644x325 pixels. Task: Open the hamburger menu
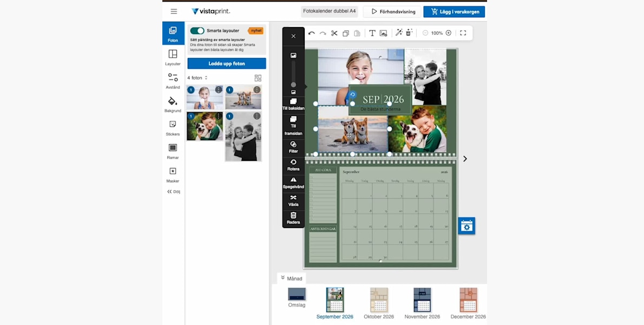174,11
